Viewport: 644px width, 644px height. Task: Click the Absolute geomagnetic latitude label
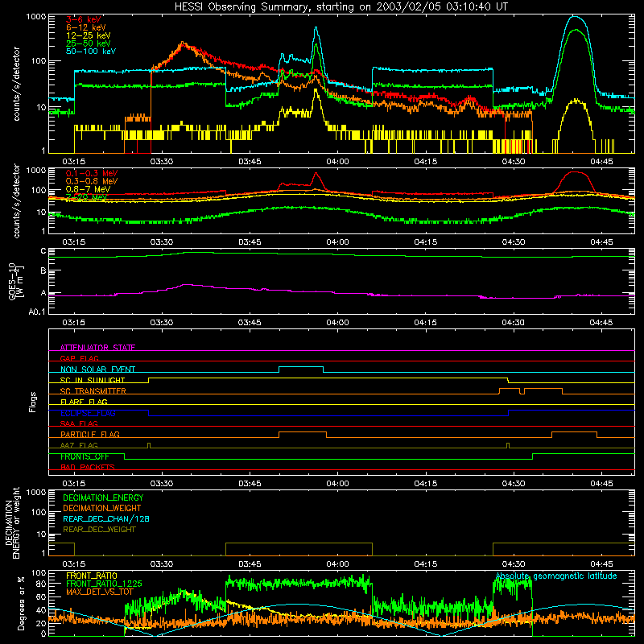556,576
